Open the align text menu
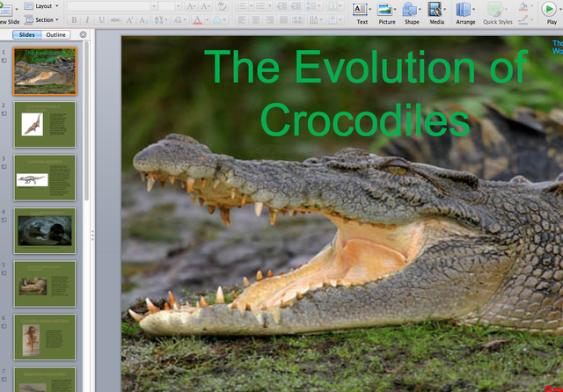 click(334, 19)
